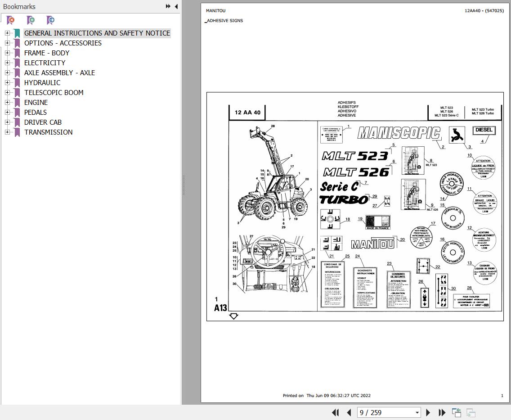
Task: Expand the HYDRAULIC bookmark
Action: [7, 82]
